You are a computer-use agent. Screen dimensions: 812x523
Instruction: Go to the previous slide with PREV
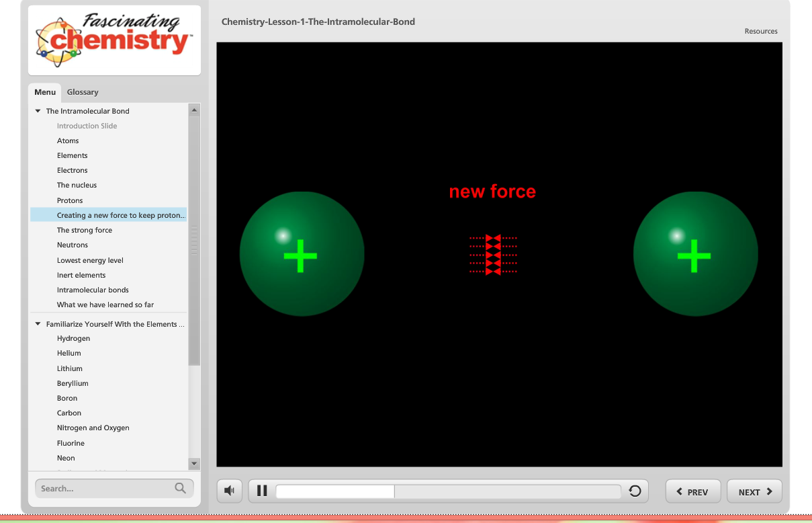(692, 491)
